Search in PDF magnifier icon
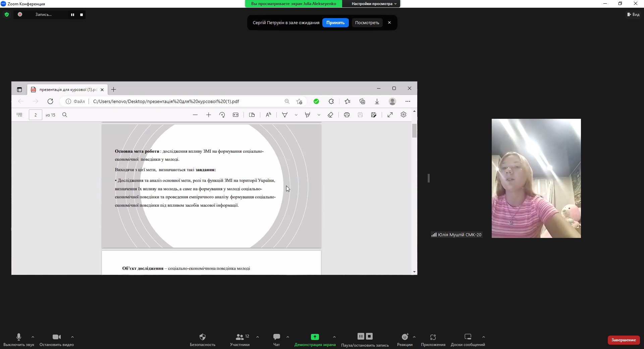 point(65,115)
